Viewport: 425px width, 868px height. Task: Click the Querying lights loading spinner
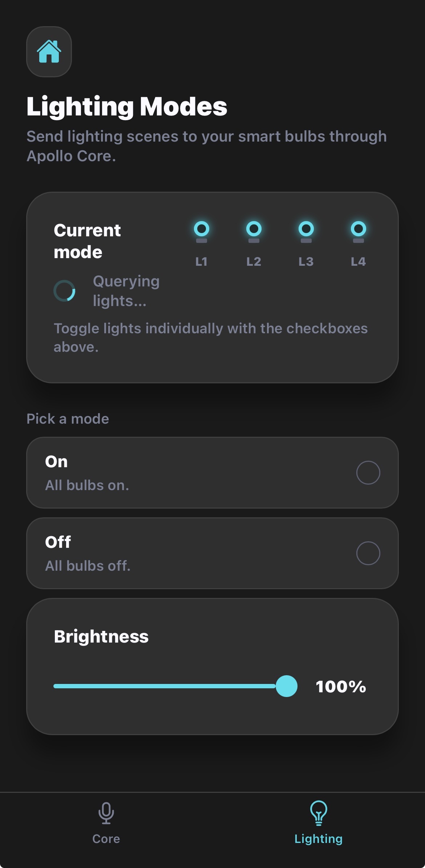click(x=65, y=291)
